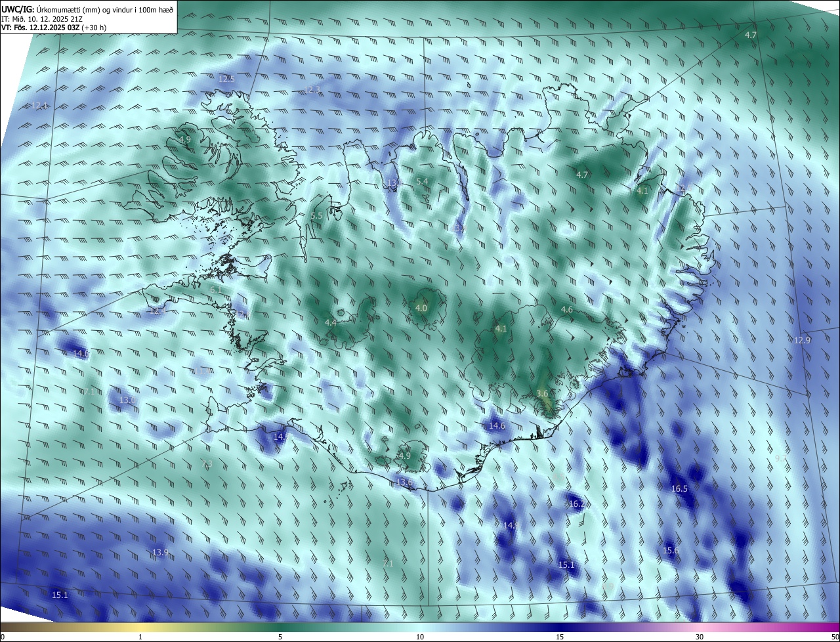The height and width of the screenshot is (642, 840).
Task: Pick the dark blue color near scale value 15
Action: [560, 627]
